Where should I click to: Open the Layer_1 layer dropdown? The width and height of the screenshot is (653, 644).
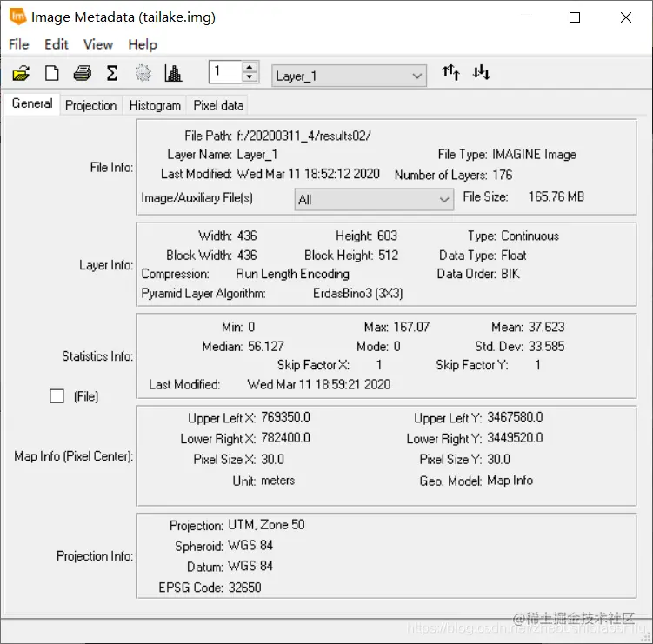coord(349,76)
